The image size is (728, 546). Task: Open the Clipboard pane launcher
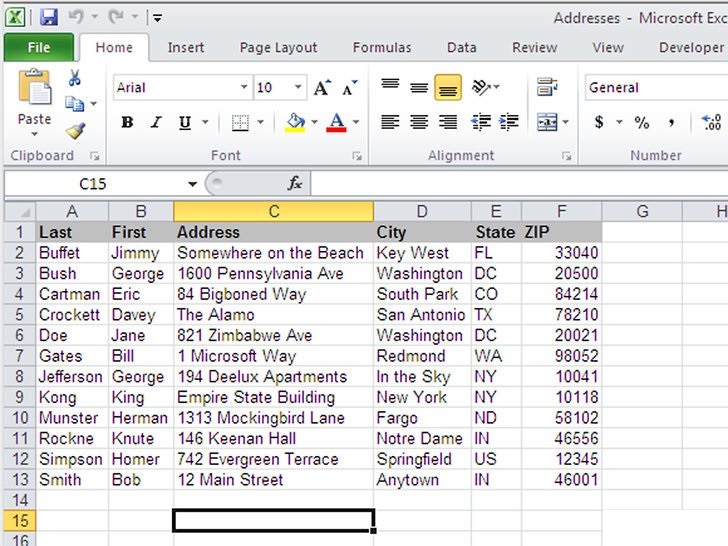tap(95, 156)
